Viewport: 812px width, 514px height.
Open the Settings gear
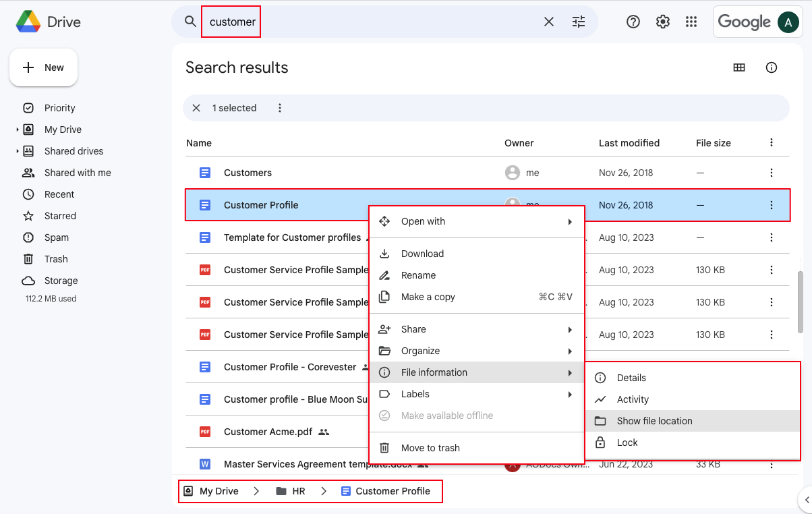pyautogui.click(x=663, y=22)
